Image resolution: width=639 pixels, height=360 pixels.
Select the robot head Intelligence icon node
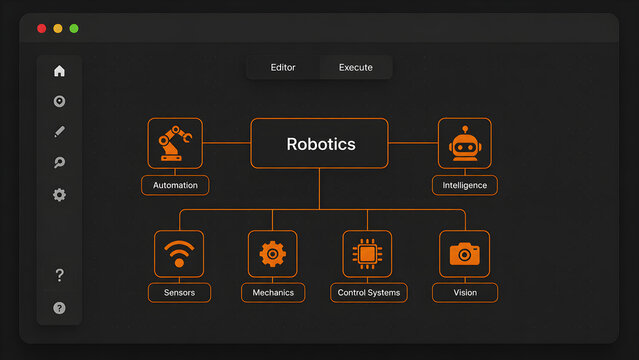465,143
